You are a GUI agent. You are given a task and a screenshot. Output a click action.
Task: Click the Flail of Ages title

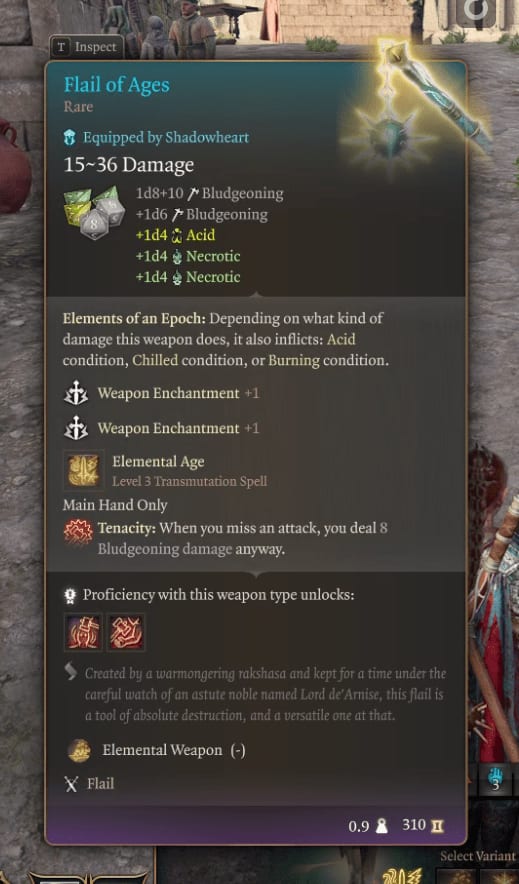click(117, 85)
